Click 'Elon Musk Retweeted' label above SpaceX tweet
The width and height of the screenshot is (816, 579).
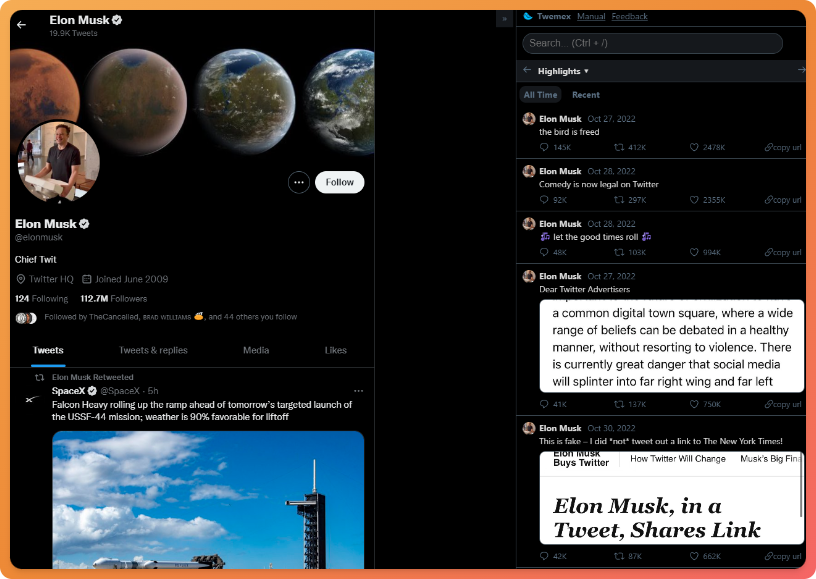[x=93, y=377]
